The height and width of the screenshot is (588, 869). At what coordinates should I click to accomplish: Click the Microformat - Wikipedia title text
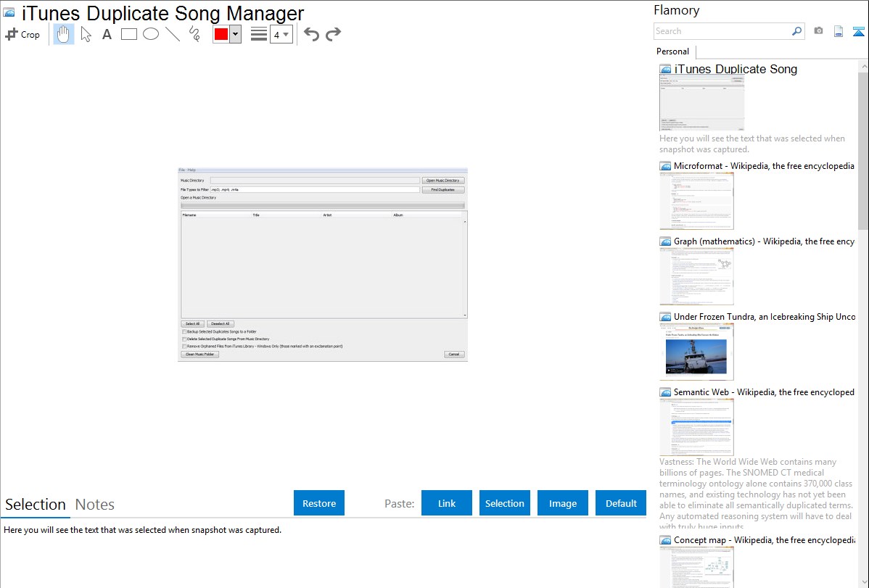[x=764, y=166]
